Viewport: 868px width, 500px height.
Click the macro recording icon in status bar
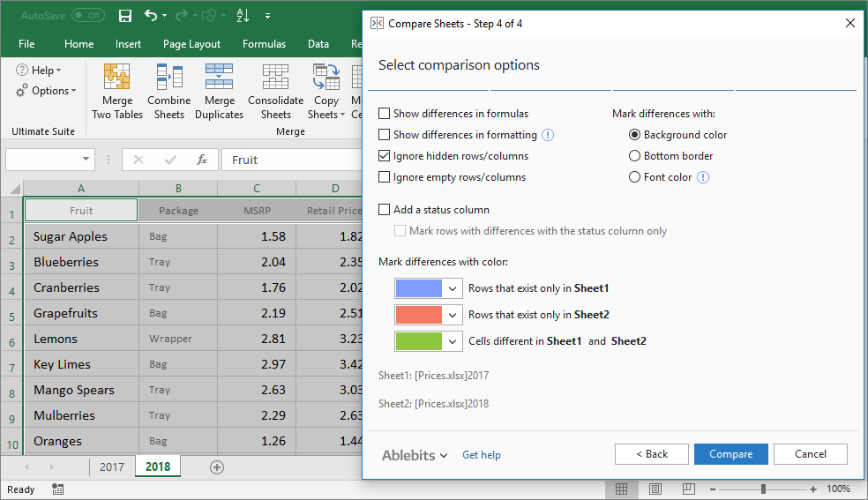(57, 489)
